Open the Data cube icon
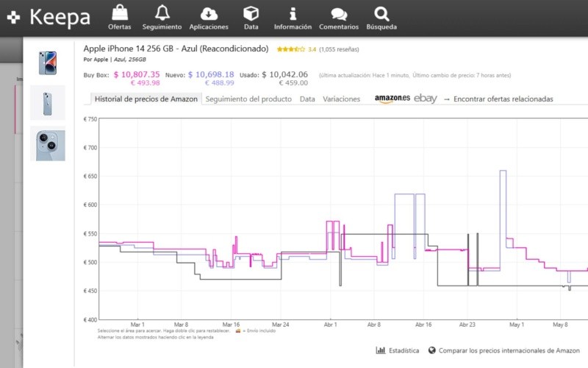This screenshot has height=368, width=588. 251,13
